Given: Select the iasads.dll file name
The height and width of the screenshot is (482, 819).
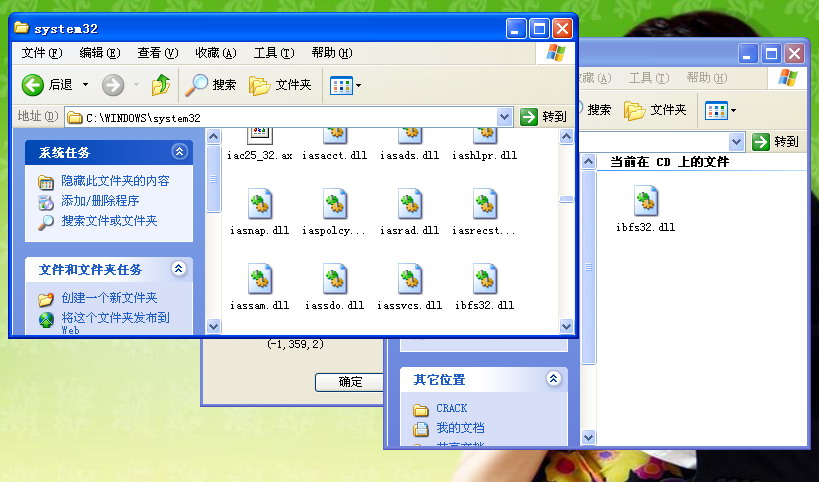Looking at the screenshot, I should click(410, 155).
